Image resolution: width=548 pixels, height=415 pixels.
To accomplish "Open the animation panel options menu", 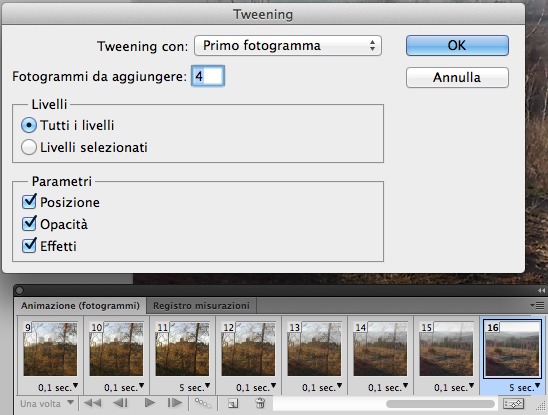I will pos(538,306).
